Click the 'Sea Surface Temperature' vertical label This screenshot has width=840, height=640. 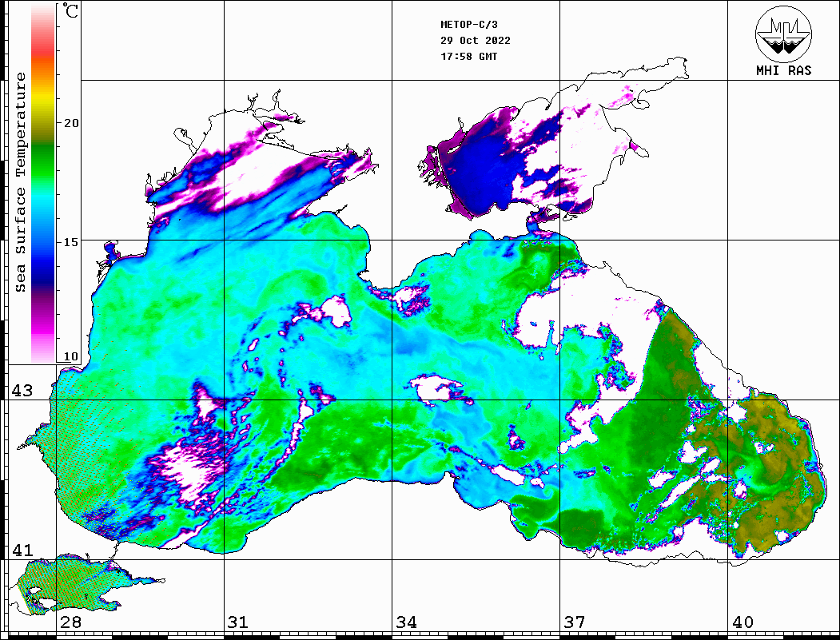click(x=20, y=183)
